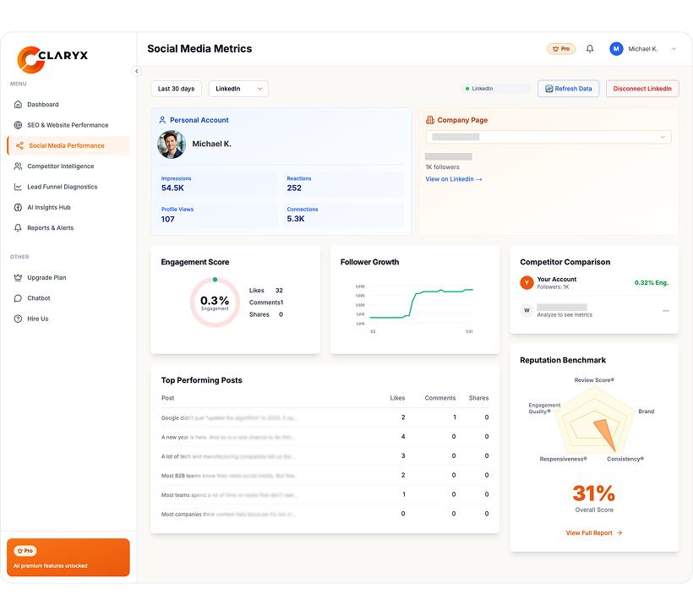693x616 pixels.
Task: Toggle the Pro badge in the top bar
Action: pyautogui.click(x=561, y=48)
